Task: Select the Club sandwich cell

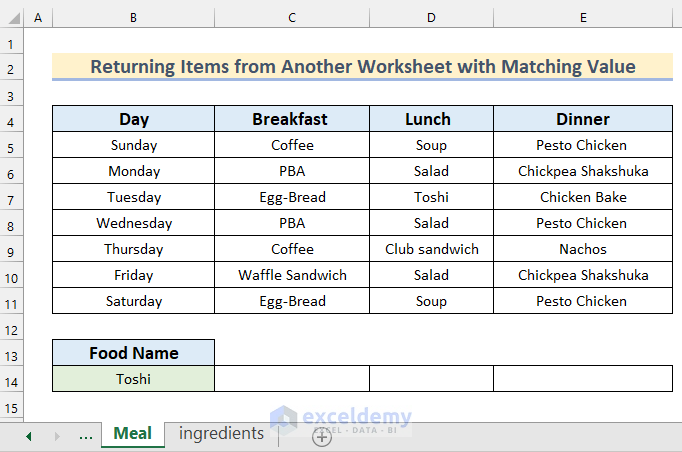Action: pyautogui.click(x=431, y=249)
